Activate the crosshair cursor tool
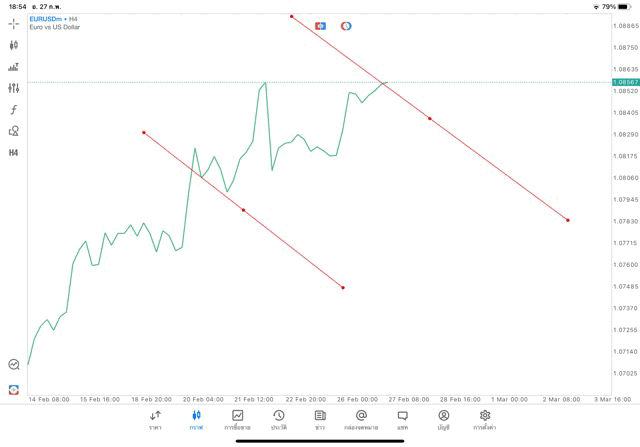The width and height of the screenshot is (640, 447). point(14,23)
